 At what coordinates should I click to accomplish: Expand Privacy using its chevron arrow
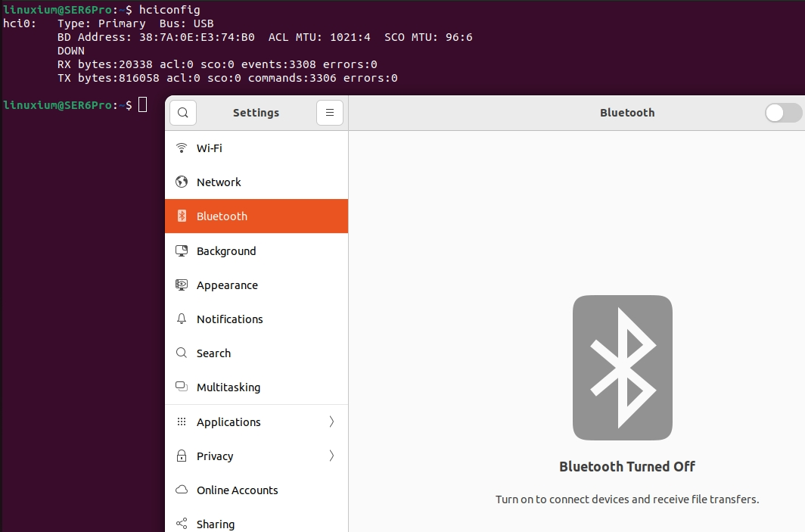coord(331,456)
